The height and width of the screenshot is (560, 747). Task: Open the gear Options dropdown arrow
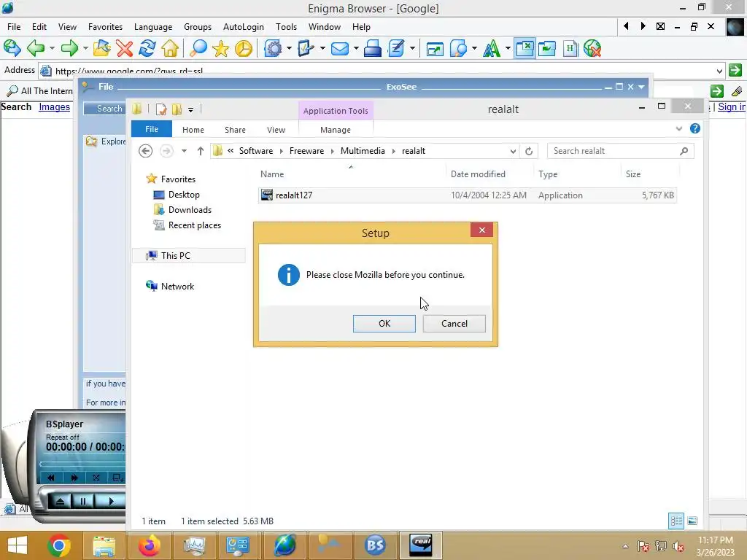(289, 48)
